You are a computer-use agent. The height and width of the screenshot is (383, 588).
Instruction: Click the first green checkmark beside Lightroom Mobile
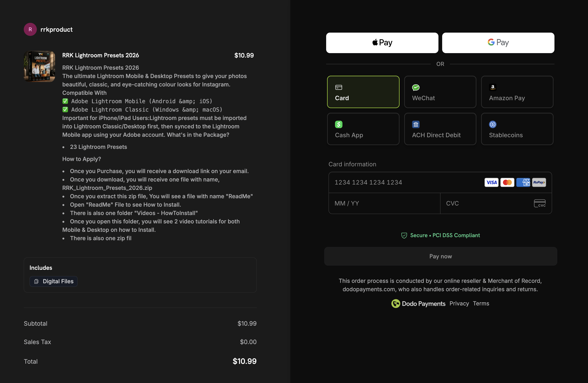point(65,101)
